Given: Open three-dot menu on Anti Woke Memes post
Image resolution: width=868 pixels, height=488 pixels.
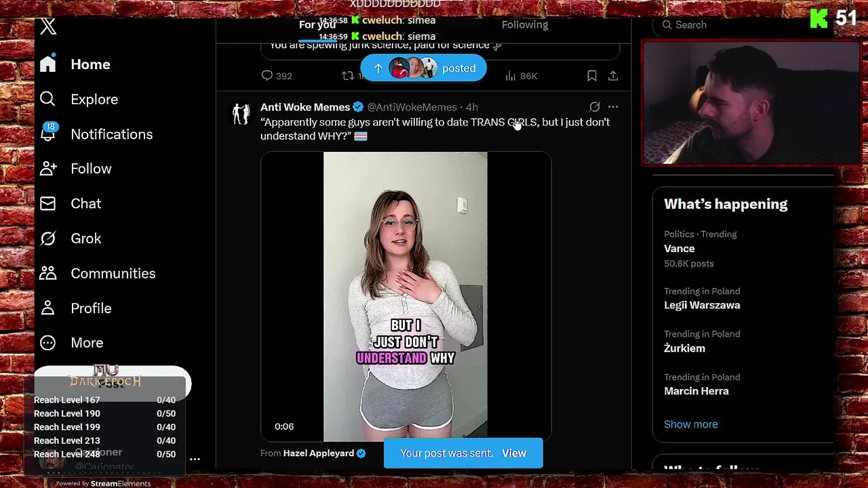Looking at the screenshot, I should point(613,106).
